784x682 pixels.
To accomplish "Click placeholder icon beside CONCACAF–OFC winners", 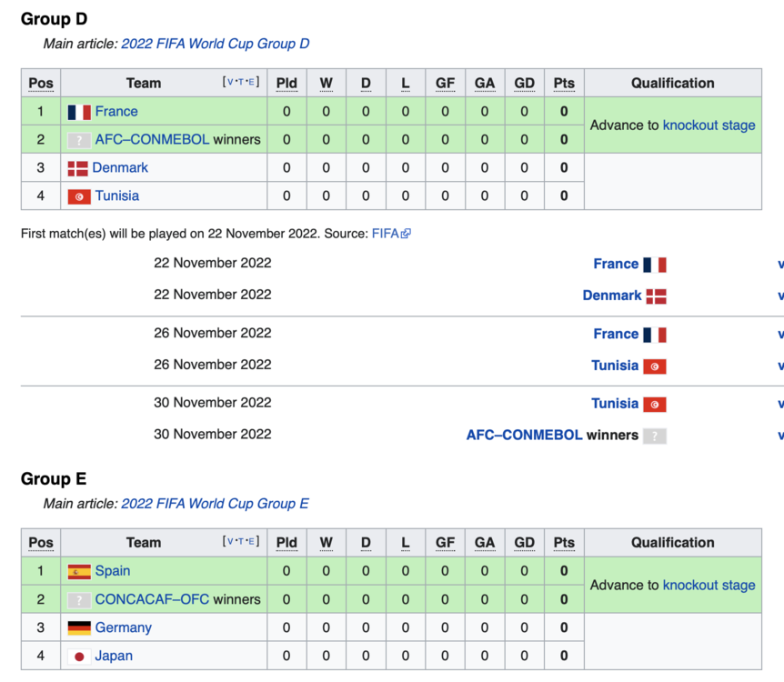I will pyautogui.click(x=79, y=600).
